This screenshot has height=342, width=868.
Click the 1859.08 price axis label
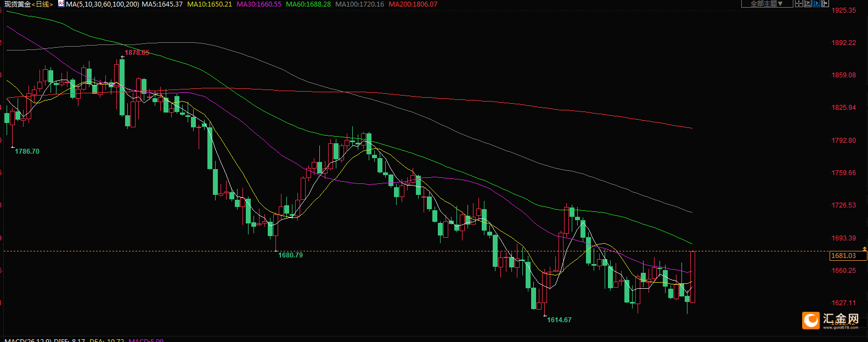coord(844,75)
